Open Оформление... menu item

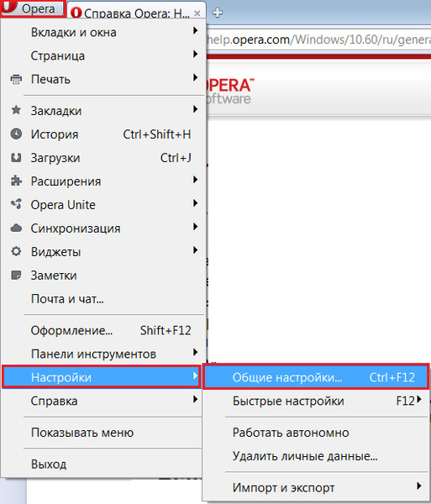coord(102,330)
